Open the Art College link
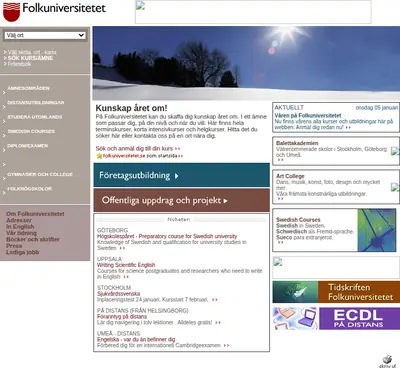 pos(290,176)
